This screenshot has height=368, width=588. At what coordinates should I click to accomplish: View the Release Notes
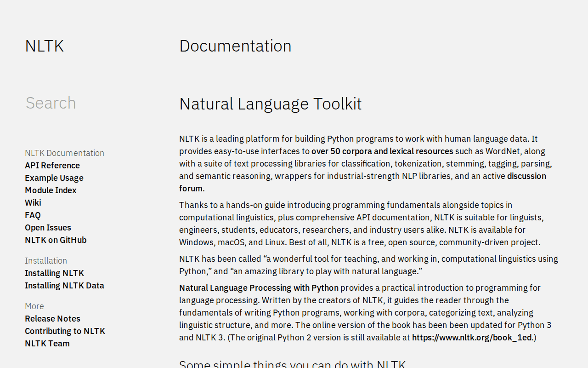(52, 319)
